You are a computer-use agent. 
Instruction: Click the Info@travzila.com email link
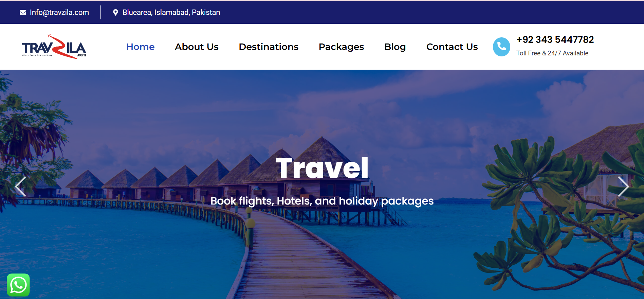(59, 13)
